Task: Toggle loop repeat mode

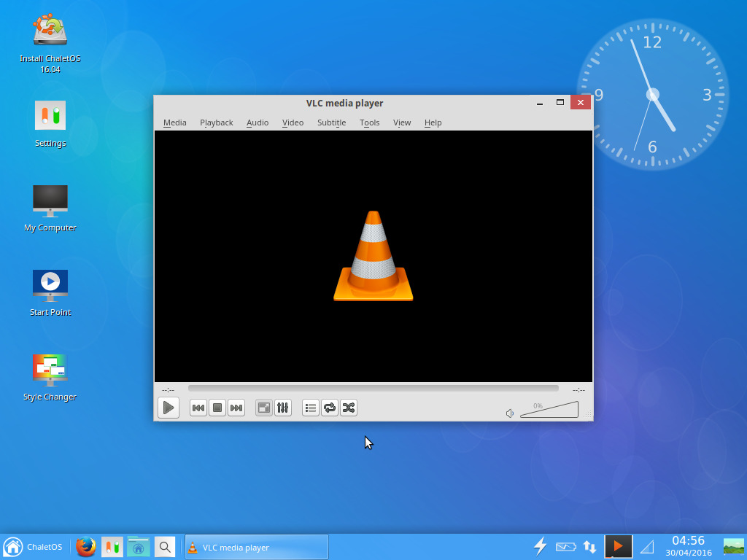Action: [x=330, y=408]
